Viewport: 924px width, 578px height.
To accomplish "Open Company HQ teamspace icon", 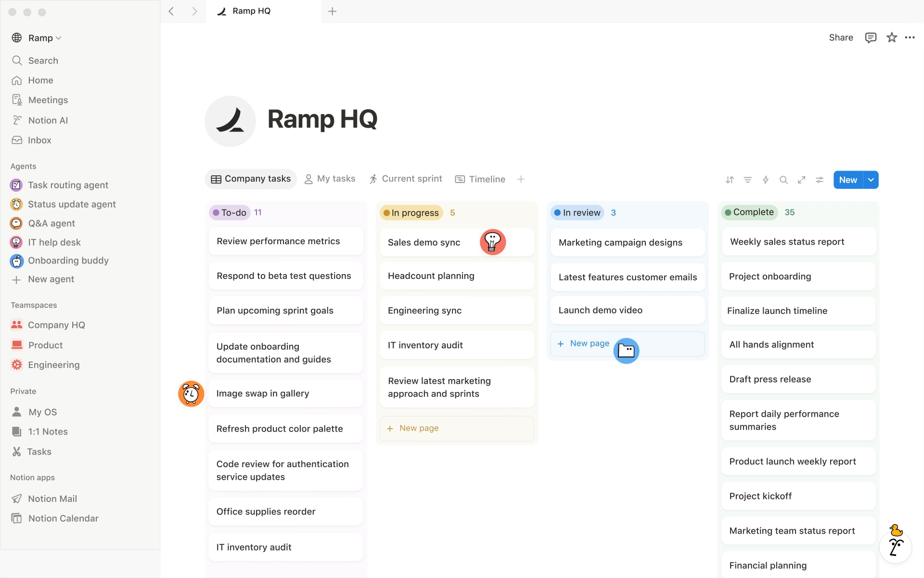I will click(x=17, y=325).
